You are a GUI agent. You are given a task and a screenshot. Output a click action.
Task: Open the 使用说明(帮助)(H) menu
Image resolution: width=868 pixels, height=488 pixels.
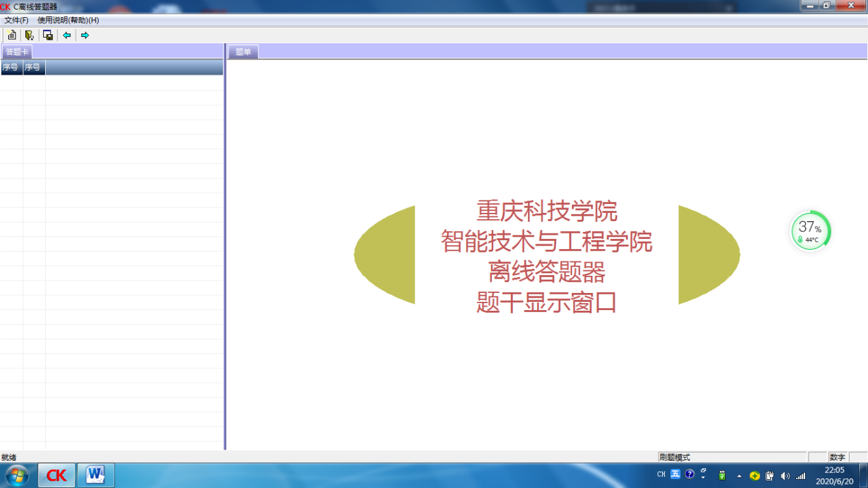pyautogui.click(x=68, y=21)
